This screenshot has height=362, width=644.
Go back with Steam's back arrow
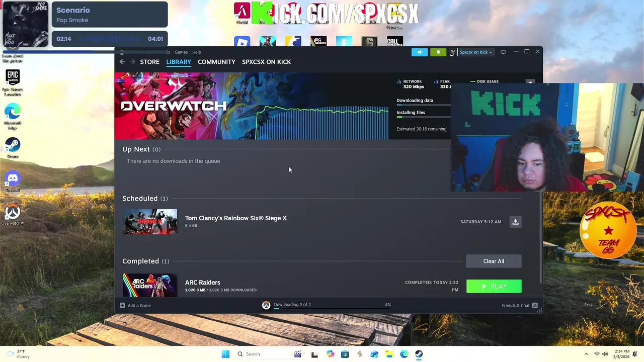pyautogui.click(x=122, y=62)
